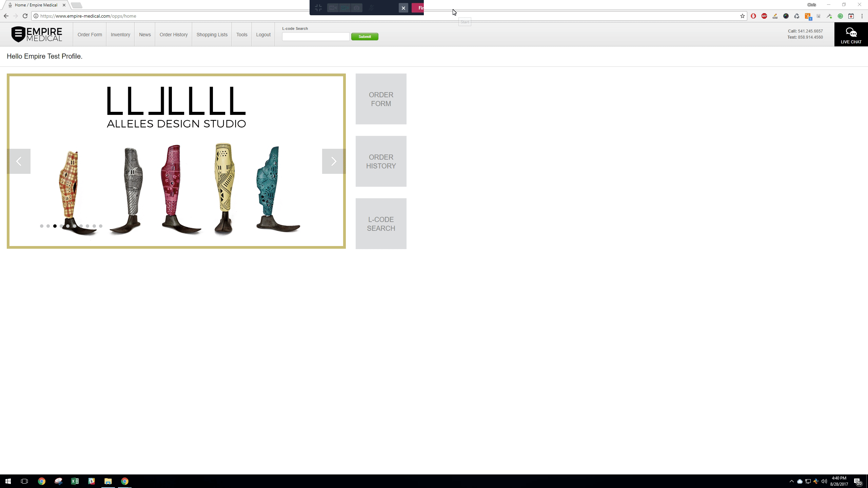Open the Inventory menu item
This screenshot has width=868, height=488.
click(120, 35)
